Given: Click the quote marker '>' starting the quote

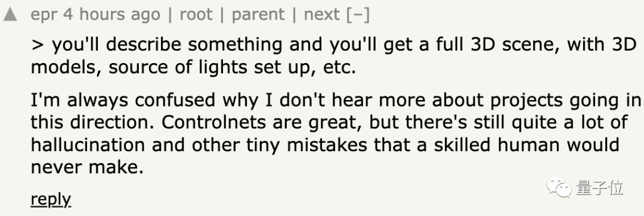Looking at the screenshot, I should [x=38, y=45].
